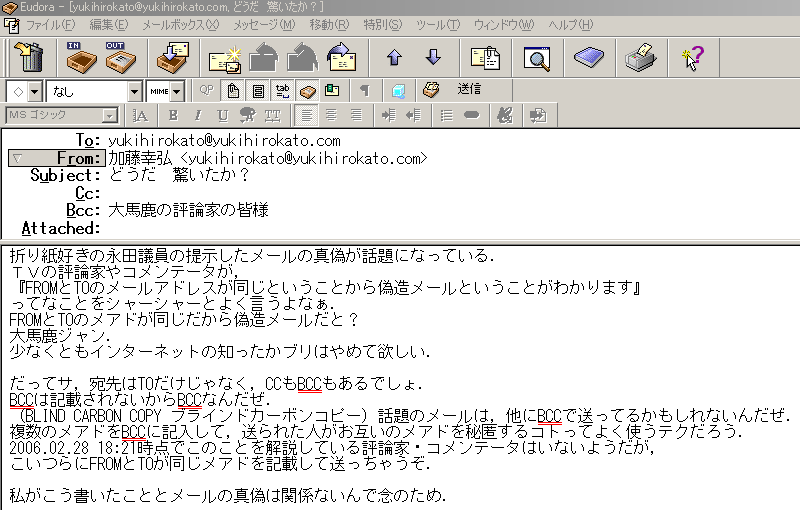
Task: Create a new message from the toolbar
Action: 225,58
